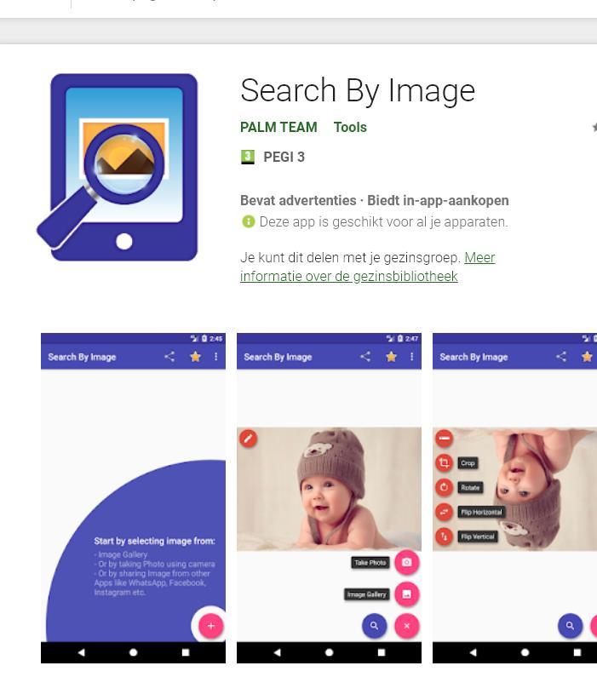Click the star icon in second screenshot header
The height and width of the screenshot is (700, 597).
click(x=391, y=356)
